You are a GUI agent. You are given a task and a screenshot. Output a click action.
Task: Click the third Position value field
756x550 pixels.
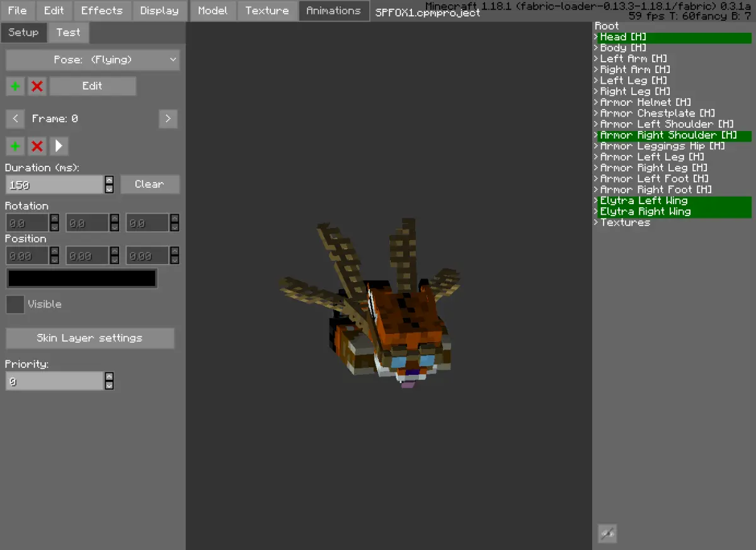point(147,256)
